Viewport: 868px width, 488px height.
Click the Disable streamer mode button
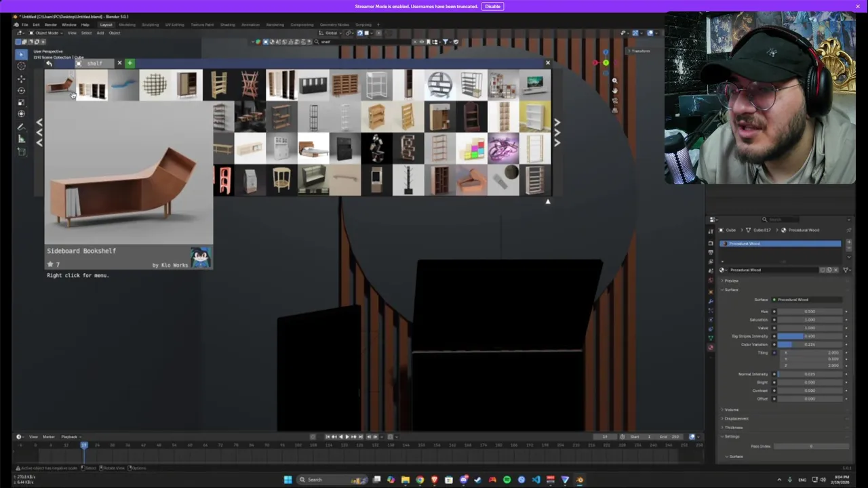click(x=492, y=6)
